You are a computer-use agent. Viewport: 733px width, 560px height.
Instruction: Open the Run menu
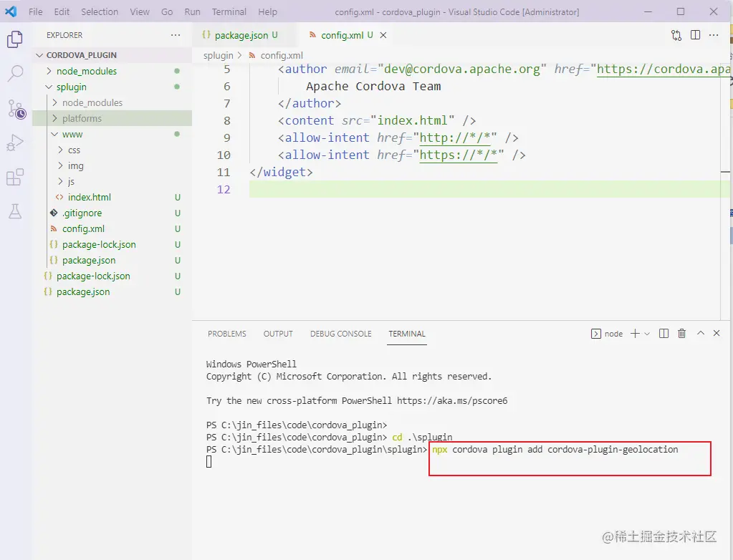point(192,11)
